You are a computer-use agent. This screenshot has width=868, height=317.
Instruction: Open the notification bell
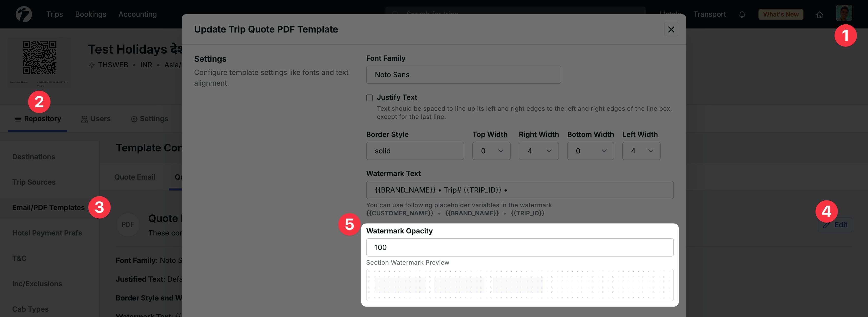[742, 14]
